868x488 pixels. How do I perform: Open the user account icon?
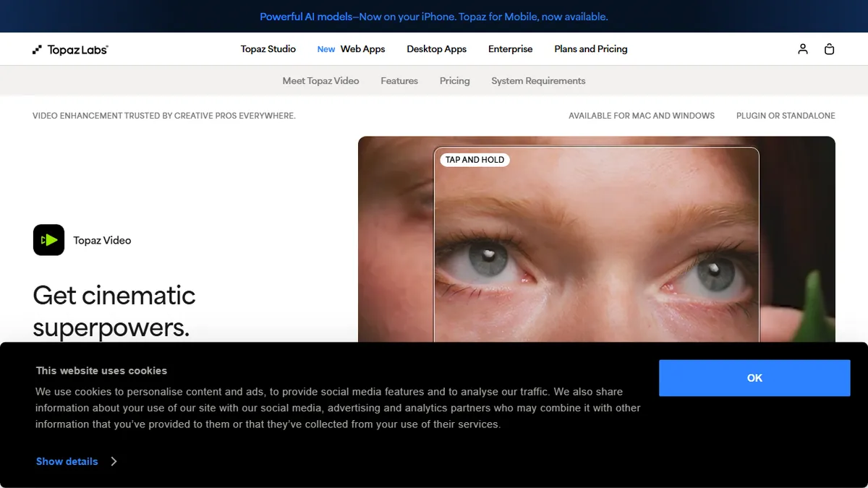pos(803,49)
